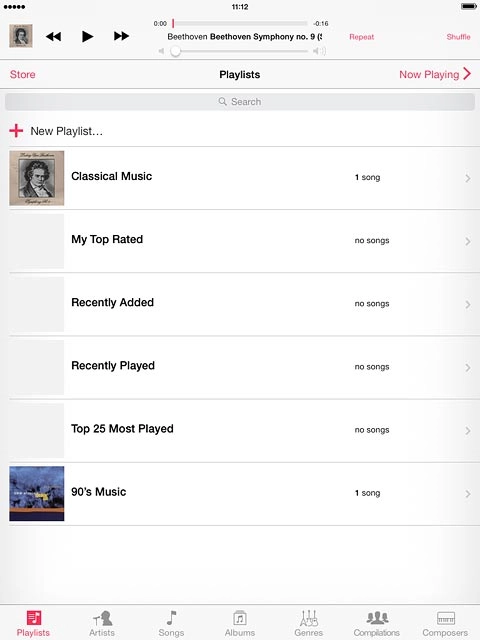Image resolution: width=480 pixels, height=640 pixels.
Task: Open the Store link
Action: [x=22, y=74]
